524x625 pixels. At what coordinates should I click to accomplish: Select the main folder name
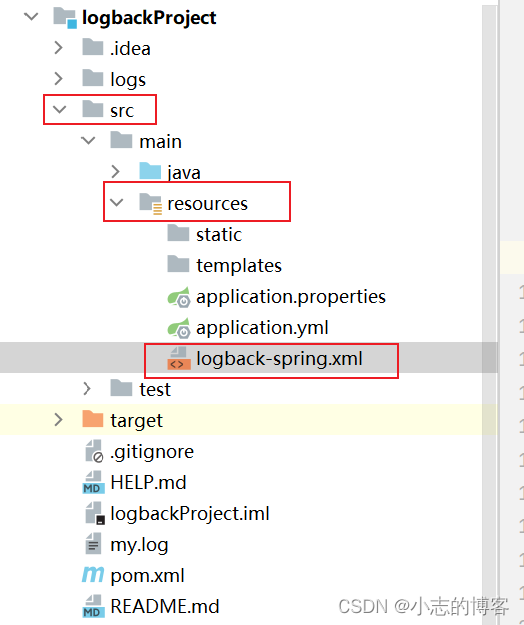point(160,142)
